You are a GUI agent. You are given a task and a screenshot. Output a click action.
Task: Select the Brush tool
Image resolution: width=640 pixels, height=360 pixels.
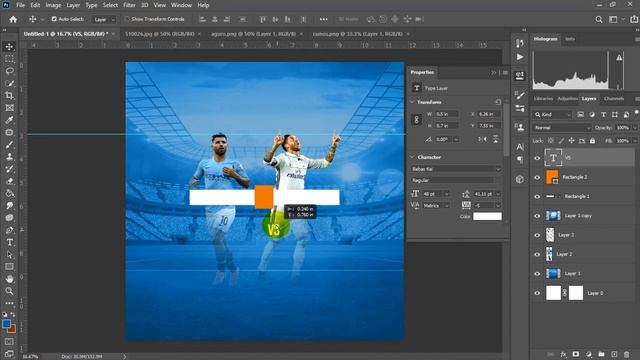[9, 144]
